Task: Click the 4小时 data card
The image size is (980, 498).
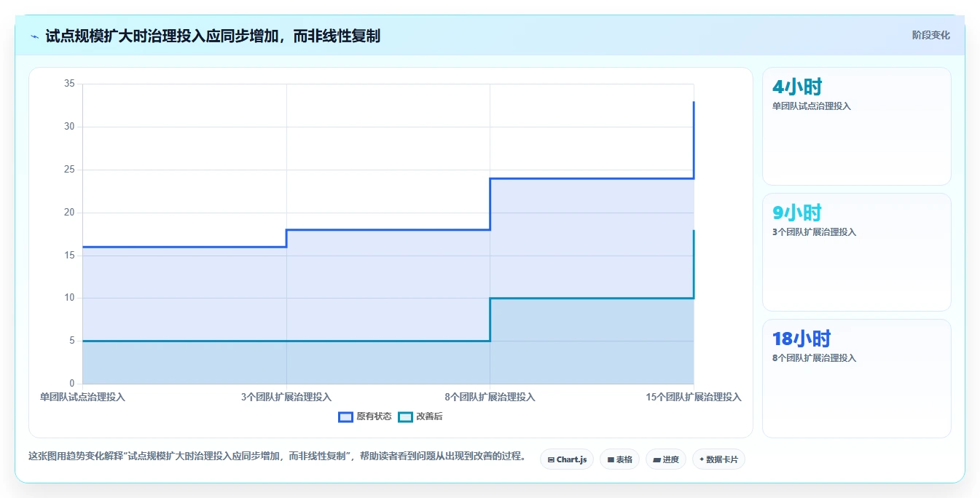Action: 856,127
